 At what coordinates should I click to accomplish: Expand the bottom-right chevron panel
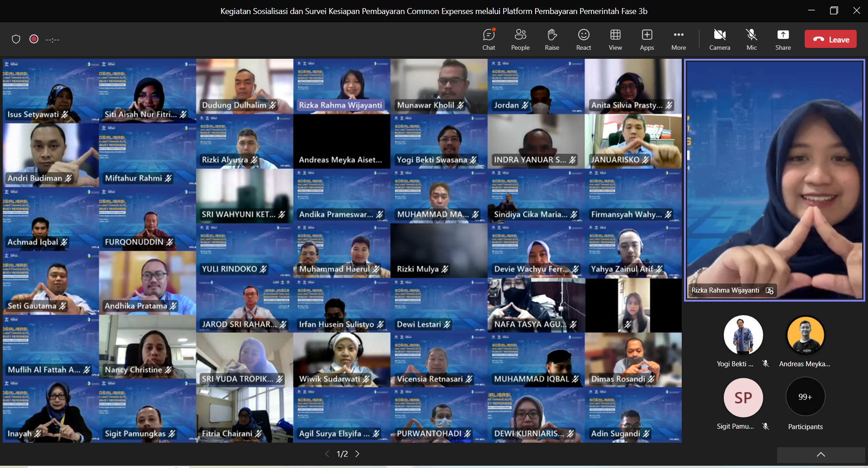point(821,454)
